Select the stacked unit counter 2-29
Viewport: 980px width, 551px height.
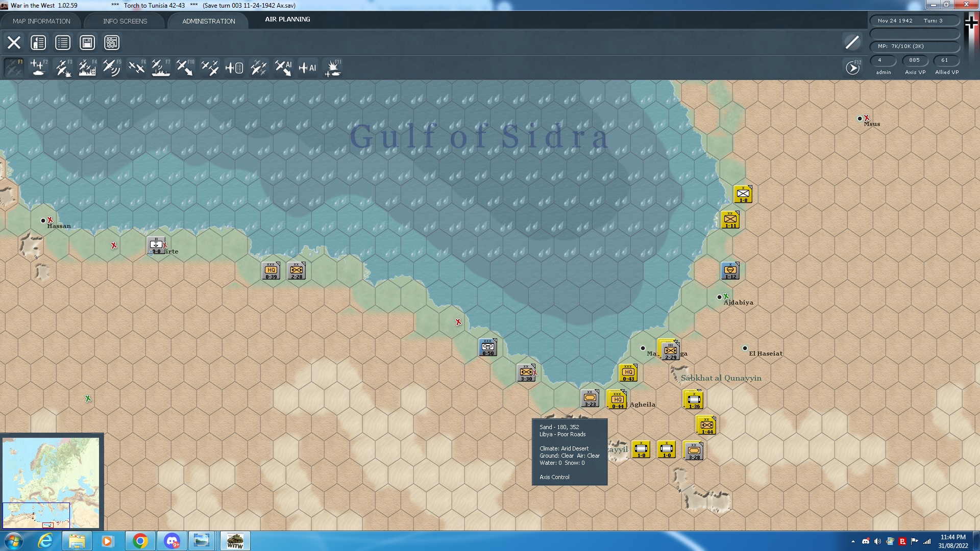tap(670, 350)
